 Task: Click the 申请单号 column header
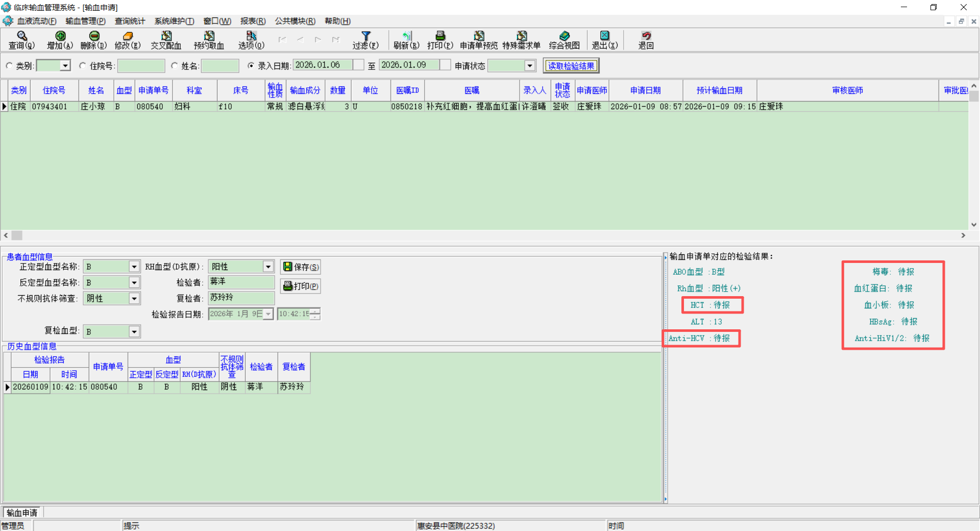154,90
